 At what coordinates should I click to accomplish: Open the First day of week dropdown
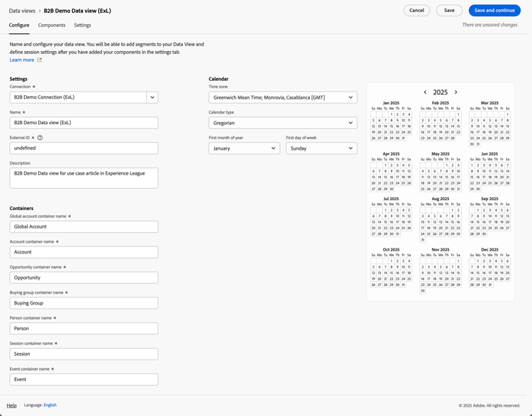(321, 148)
